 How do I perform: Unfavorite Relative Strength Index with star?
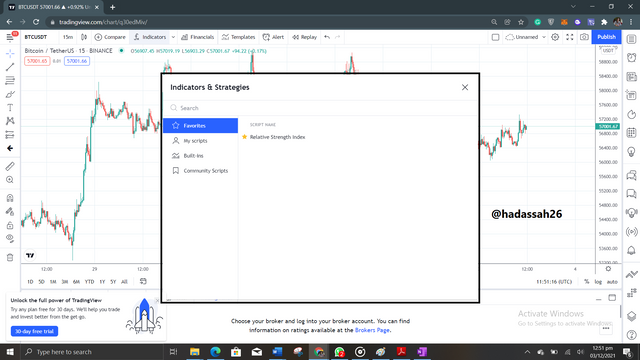click(244, 137)
